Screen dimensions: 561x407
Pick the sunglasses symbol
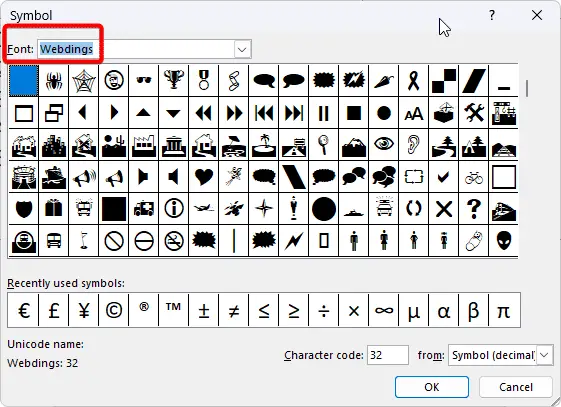(x=144, y=80)
